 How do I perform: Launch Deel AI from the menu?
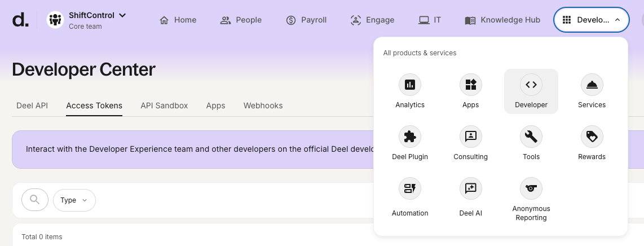470,188
